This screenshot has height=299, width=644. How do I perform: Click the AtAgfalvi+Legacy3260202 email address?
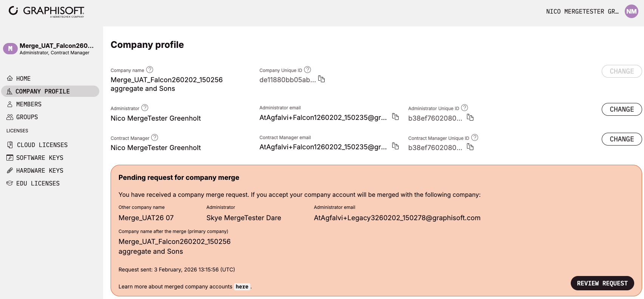click(x=397, y=218)
